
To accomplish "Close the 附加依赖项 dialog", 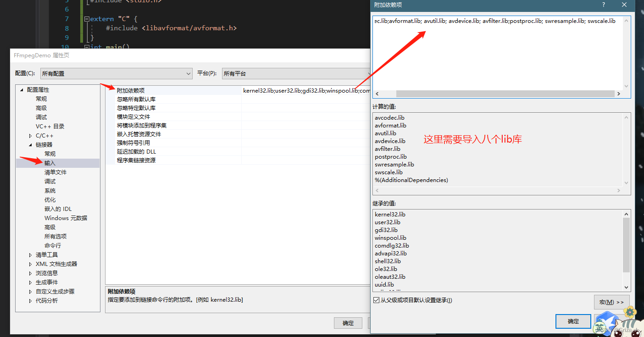I will click(x=624, y=5).
